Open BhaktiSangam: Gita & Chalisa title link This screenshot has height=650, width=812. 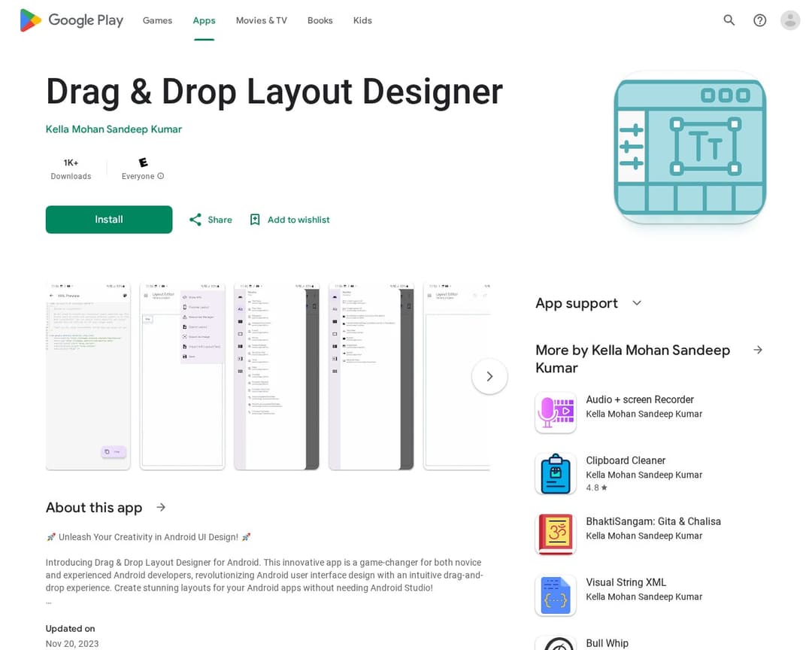point(653,521)
